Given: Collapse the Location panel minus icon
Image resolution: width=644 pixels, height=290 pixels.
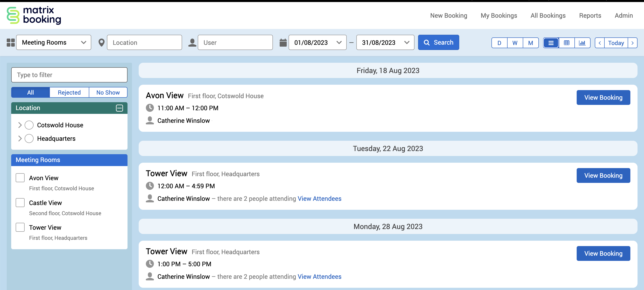Looking at the screenshot, I should tap(119, 108).
